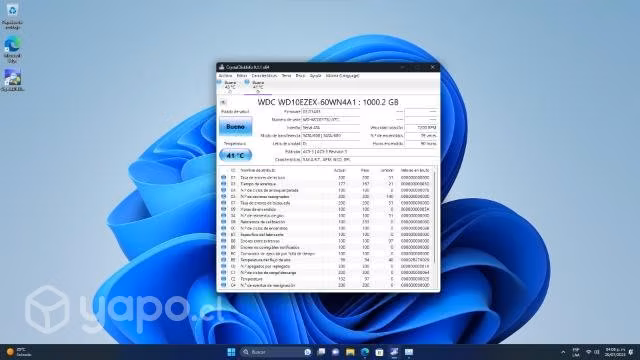Click the Valores en bruto column header

(x=415, y=170)
